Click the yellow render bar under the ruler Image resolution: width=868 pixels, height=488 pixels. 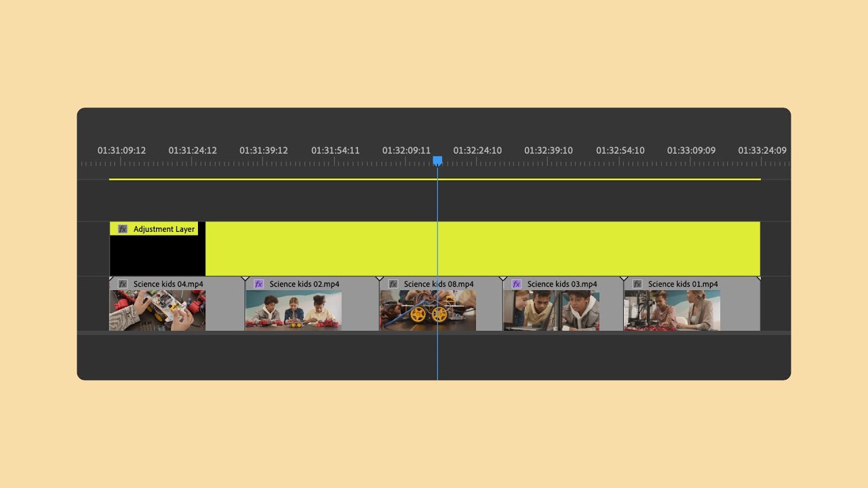pyautogui.click(x=435, y=179)
